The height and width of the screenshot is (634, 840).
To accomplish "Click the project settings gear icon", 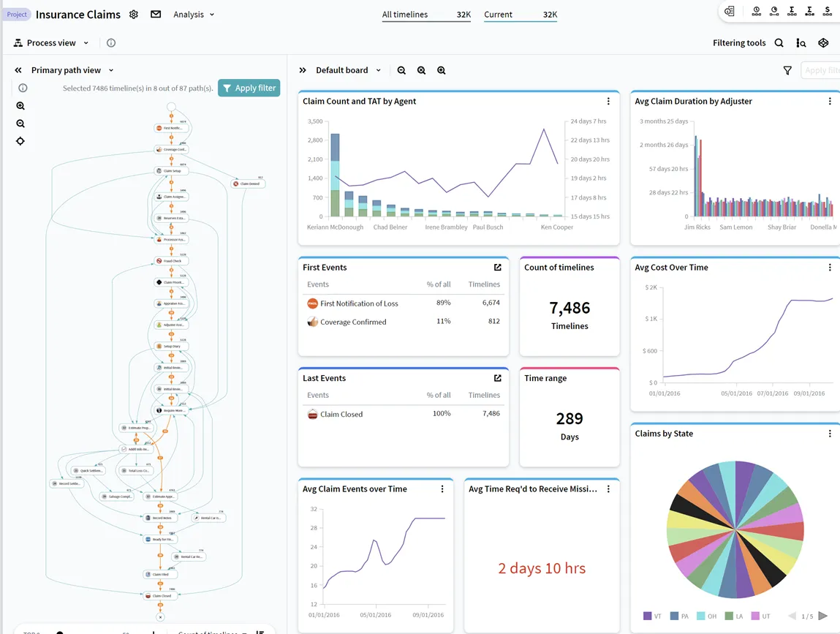I will coord(133,15).
